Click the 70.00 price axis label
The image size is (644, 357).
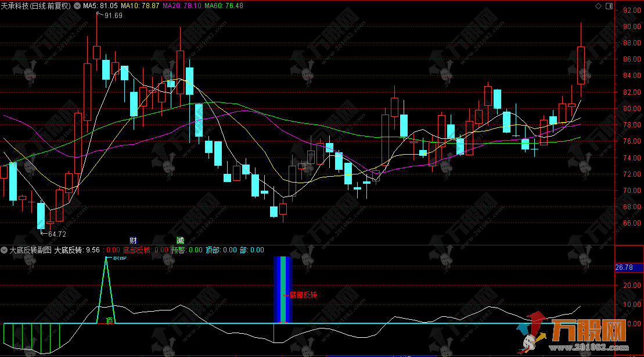(x=632, y=191)
